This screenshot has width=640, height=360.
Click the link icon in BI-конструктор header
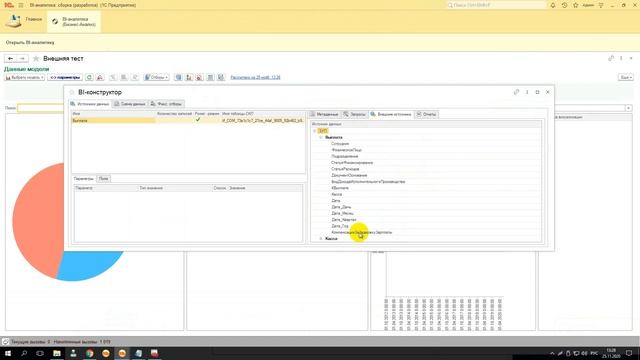[x=516, y=92]
